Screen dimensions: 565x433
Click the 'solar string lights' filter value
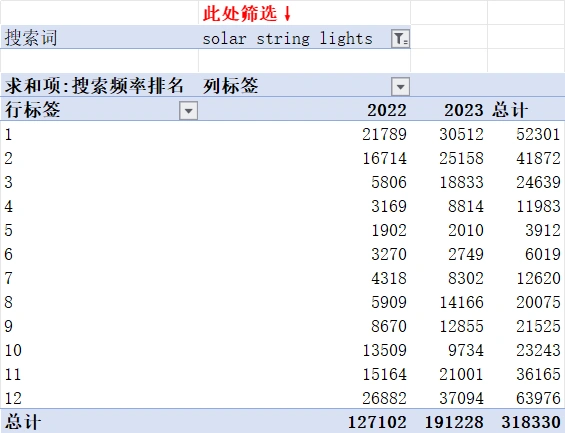[287, 39]
